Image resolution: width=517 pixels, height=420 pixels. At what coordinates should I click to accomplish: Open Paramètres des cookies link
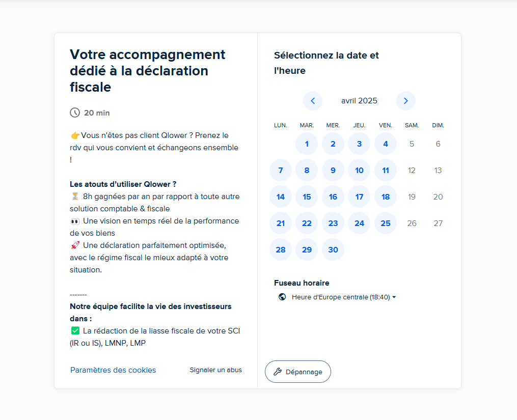click(113, 370)
